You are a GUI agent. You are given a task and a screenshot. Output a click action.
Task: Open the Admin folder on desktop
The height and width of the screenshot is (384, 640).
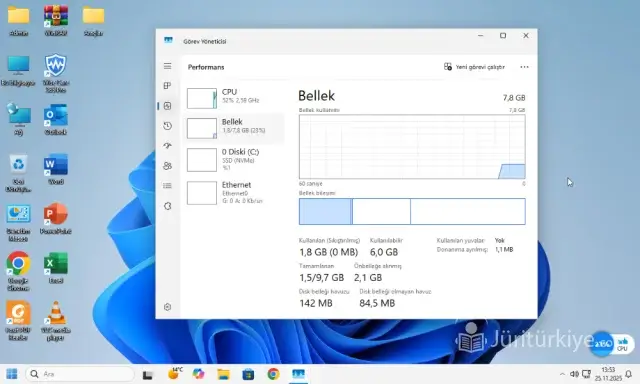pyautogui.click(x=18, y=21)
